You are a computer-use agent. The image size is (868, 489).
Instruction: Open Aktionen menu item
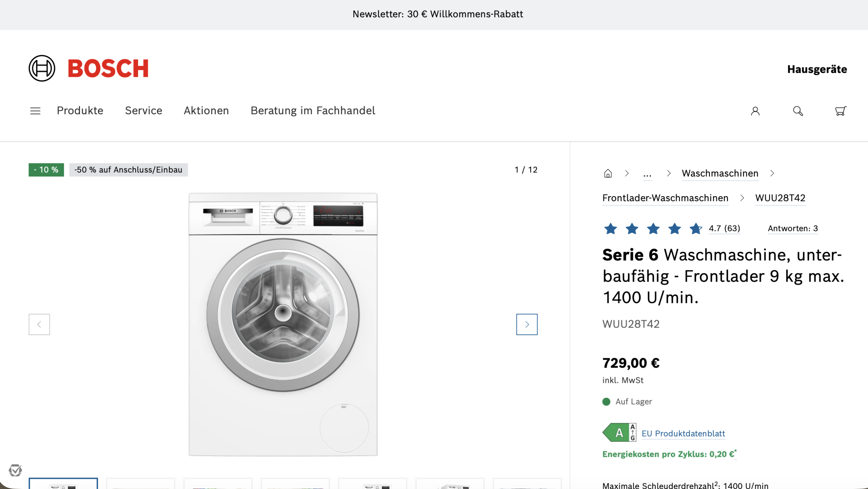click(206, 111)
